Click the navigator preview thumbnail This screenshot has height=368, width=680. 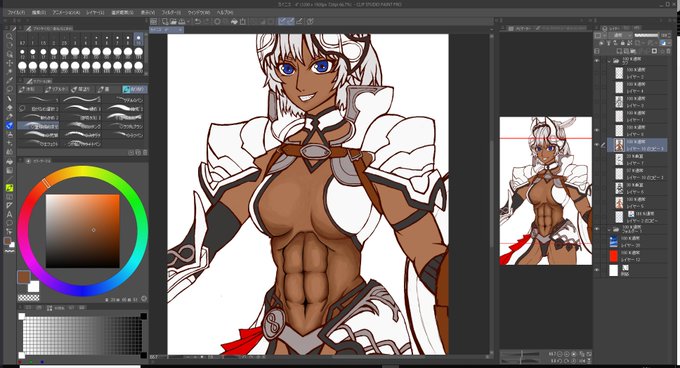(x=546, y=191)
